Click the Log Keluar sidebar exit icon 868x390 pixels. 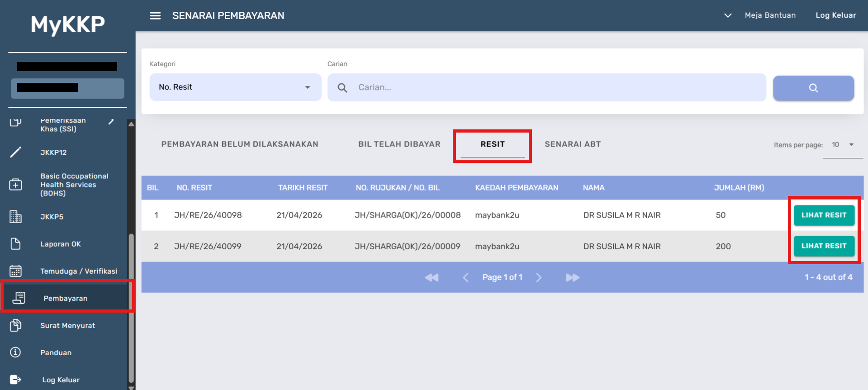coord(16,380)
